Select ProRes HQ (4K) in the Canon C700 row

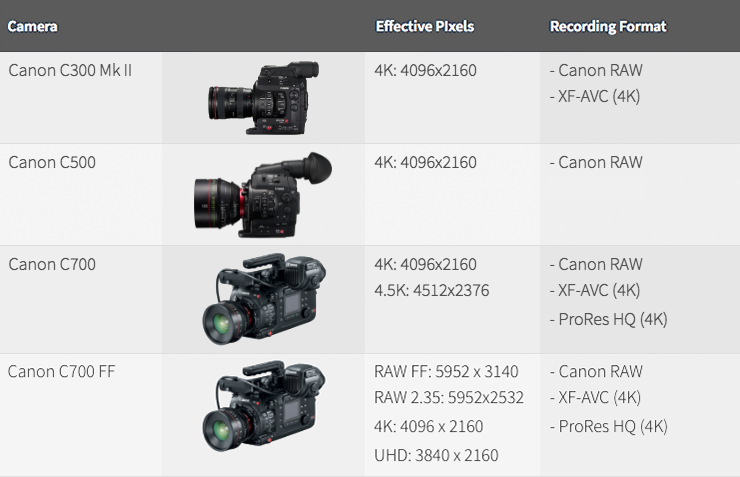(609, 319)
